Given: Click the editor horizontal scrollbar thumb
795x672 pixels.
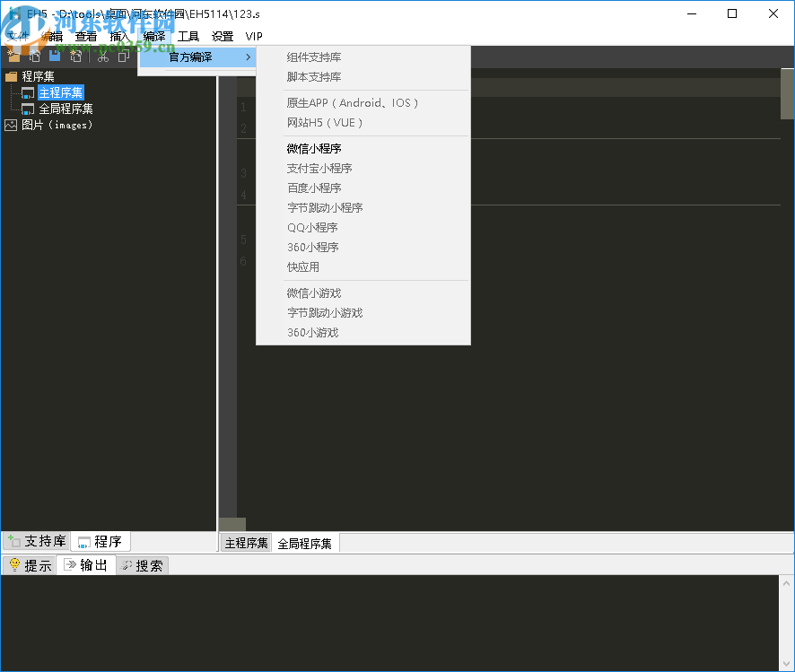Looking at the screenshot, I should (232, 524).
